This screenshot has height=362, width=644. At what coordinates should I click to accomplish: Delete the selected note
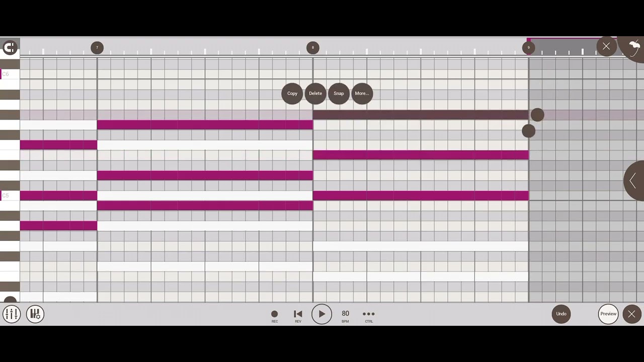(x=315, y=94)
